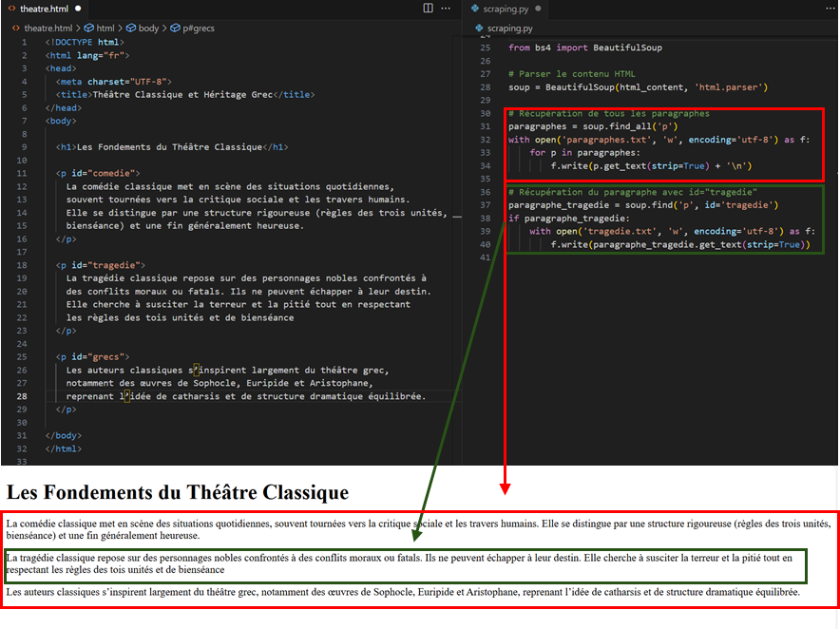Switch to the scraping.py editor tab
This screenshot has height=629, width=840.
506,9
